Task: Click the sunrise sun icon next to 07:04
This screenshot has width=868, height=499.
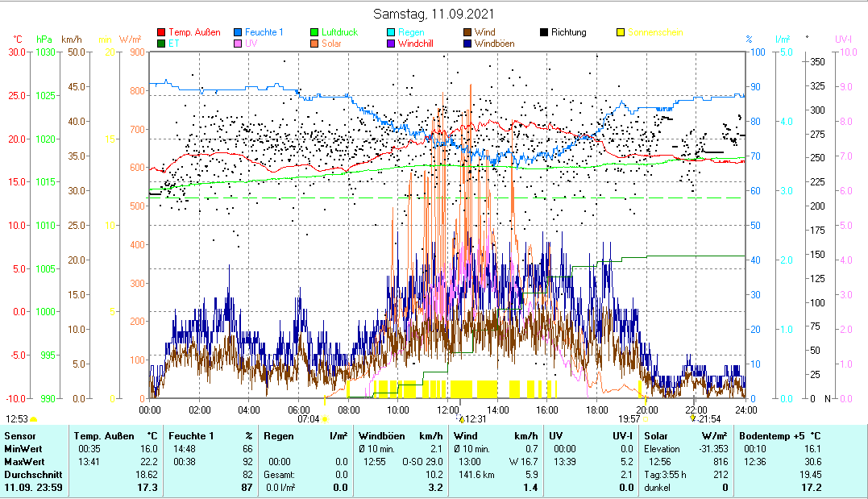Action: point(325,419)
